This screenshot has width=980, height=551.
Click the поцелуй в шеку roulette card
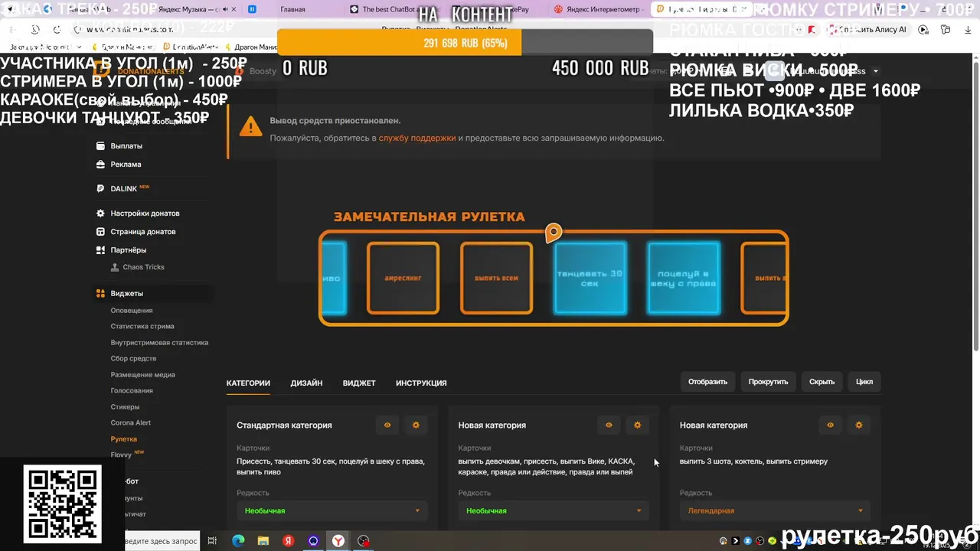[684, 278]
